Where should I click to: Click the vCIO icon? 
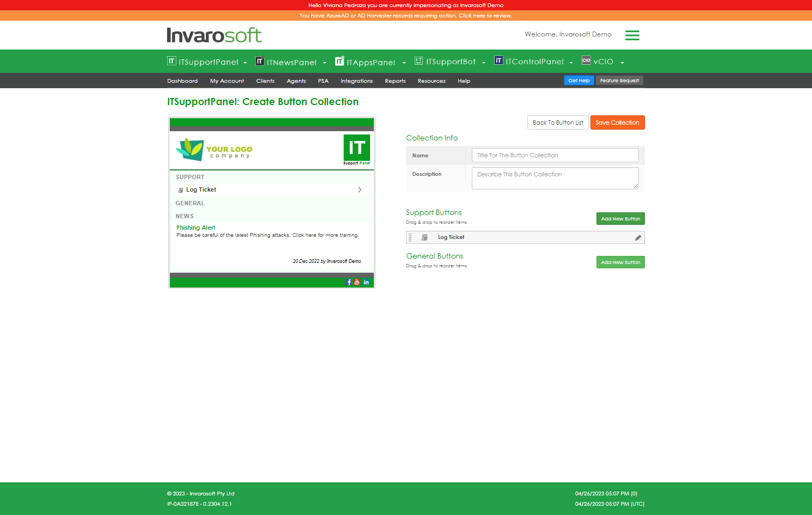pyautogui.click(x=586, y=60)
